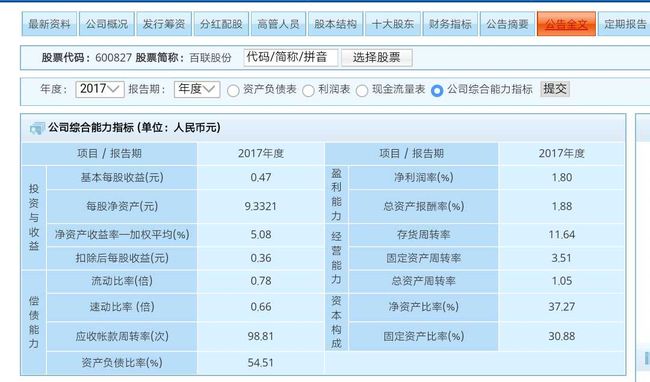Select the 公司综合能力指标 radio button

437,91
